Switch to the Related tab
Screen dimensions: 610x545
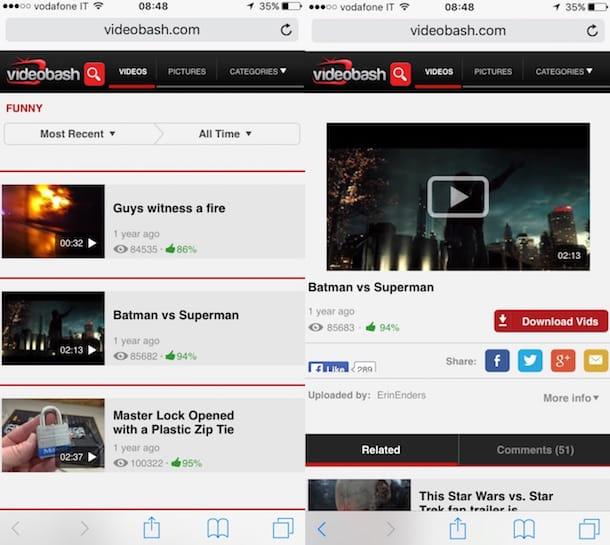pos(381,450)
